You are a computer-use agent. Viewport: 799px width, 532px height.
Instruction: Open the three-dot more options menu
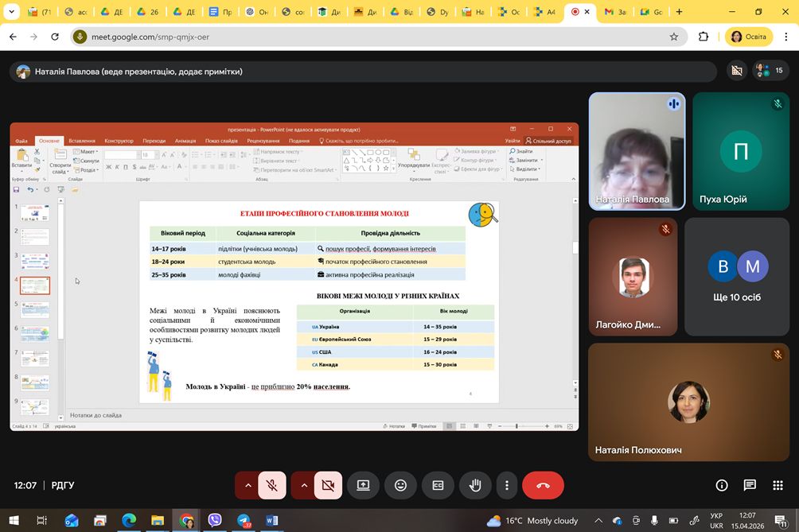point(507,485)
